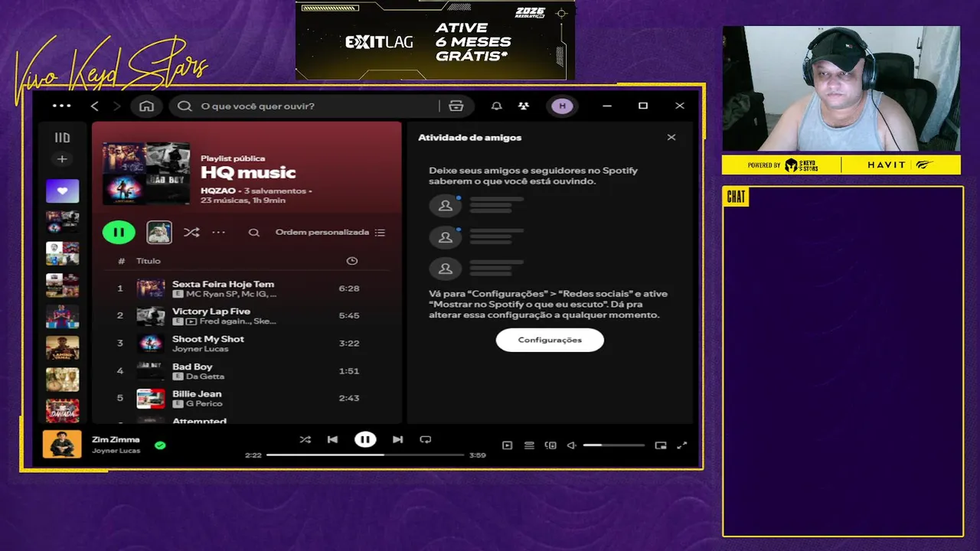Mute with the volume speaker icon
The width and height of the screenshot is (980, 551).
pyautogui.click(x=571, y=445)
